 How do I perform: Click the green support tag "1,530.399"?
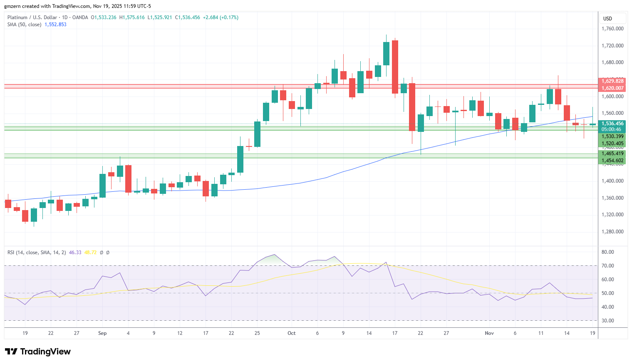coord(612,136)
